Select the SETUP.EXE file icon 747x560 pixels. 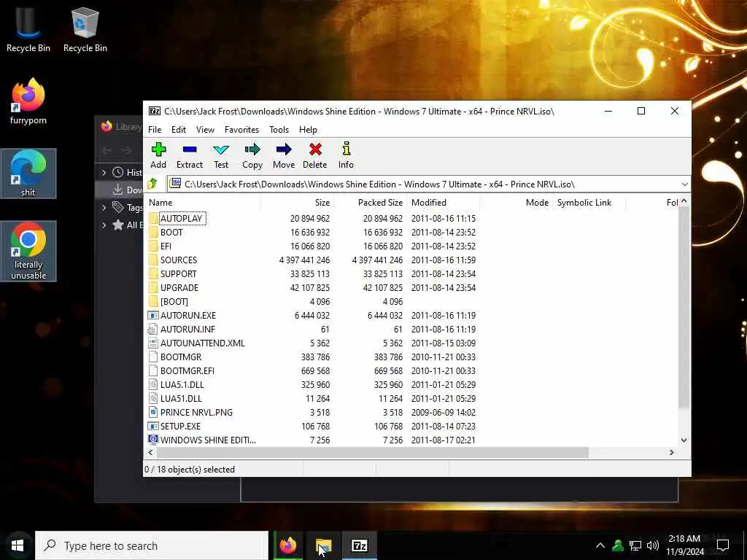153,426
